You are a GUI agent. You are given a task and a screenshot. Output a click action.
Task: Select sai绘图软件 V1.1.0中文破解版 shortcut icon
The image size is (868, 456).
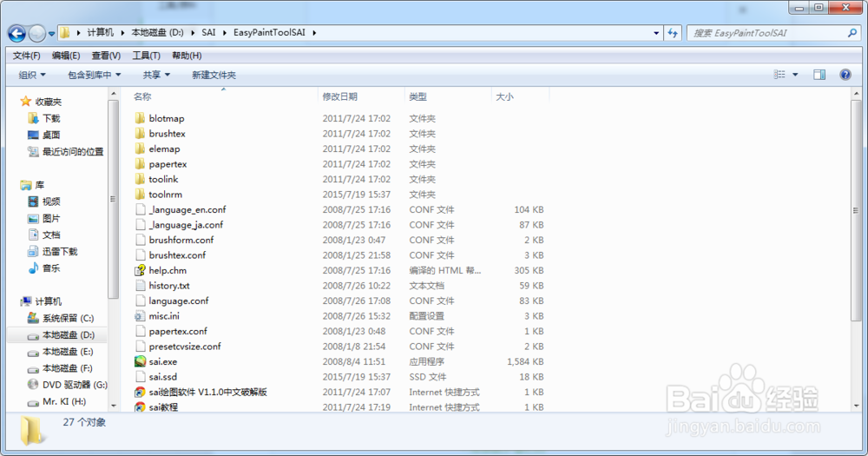click(x=140, y=392)
